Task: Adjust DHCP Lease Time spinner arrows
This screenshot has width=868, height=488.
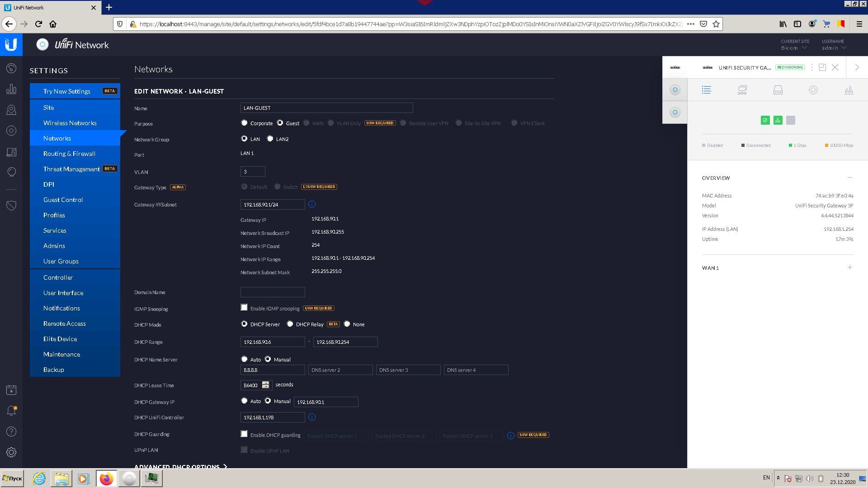Action: tap(266, 385)
